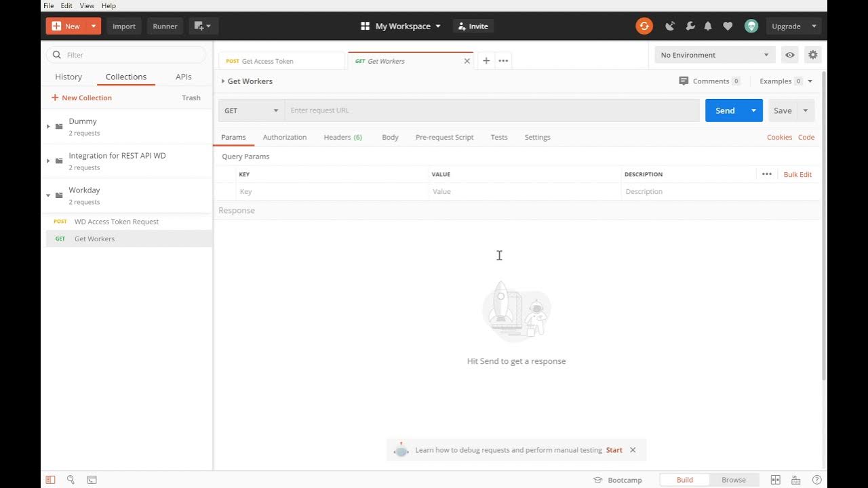Viewport: 868px width, 488px height.
Task: Open the Examples dropdown
Action: pos(786,81)
